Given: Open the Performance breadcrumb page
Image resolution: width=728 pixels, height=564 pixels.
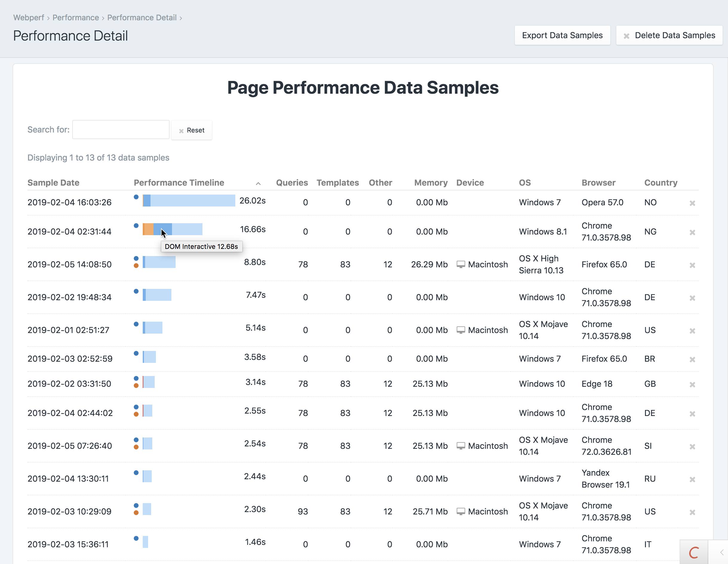Looking at the screenshot, I should point(76,18).
